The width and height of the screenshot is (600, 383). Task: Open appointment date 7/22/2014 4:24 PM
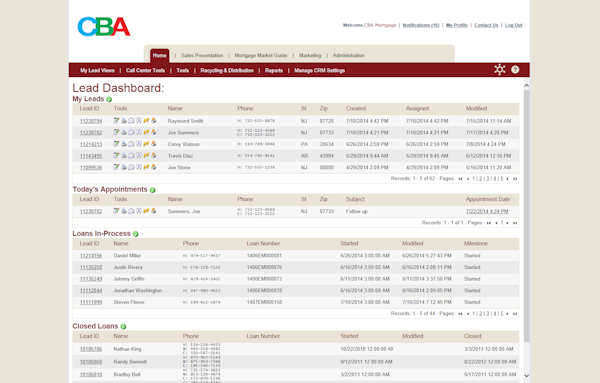tap(487, 211)
